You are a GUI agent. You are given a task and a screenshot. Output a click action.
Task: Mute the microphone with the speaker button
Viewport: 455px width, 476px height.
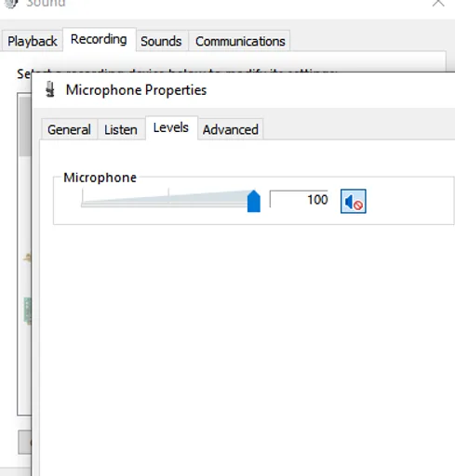(x=353, y=202)
